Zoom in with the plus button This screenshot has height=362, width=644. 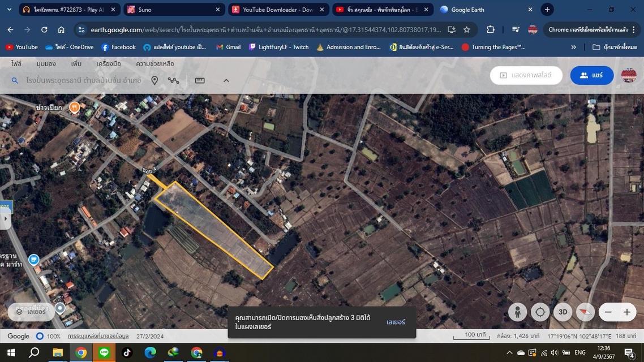click(627, 312)
